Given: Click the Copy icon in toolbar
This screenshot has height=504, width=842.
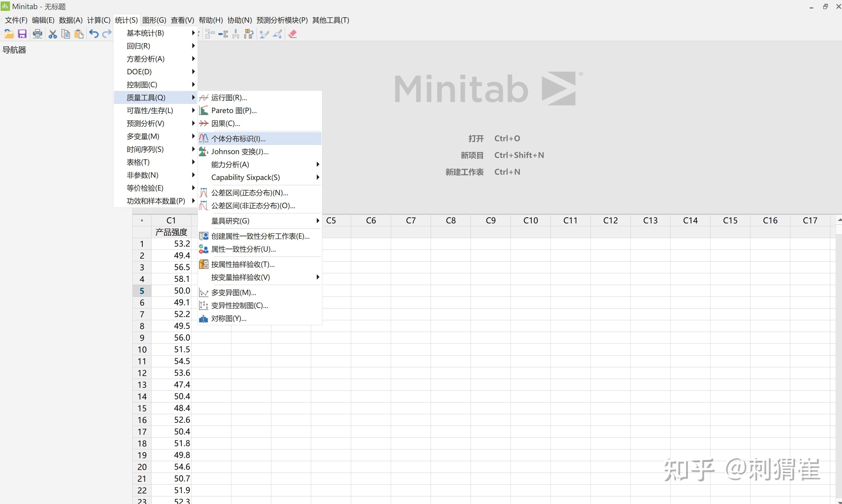Looking at the screenshot, I should click(x=65, y=34).
